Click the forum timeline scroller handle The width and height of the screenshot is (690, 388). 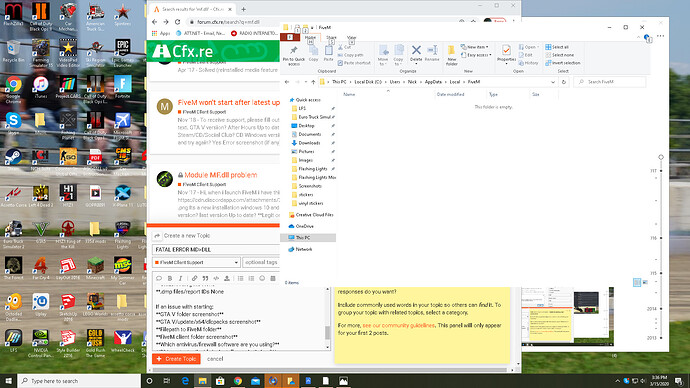coord(661,157)
